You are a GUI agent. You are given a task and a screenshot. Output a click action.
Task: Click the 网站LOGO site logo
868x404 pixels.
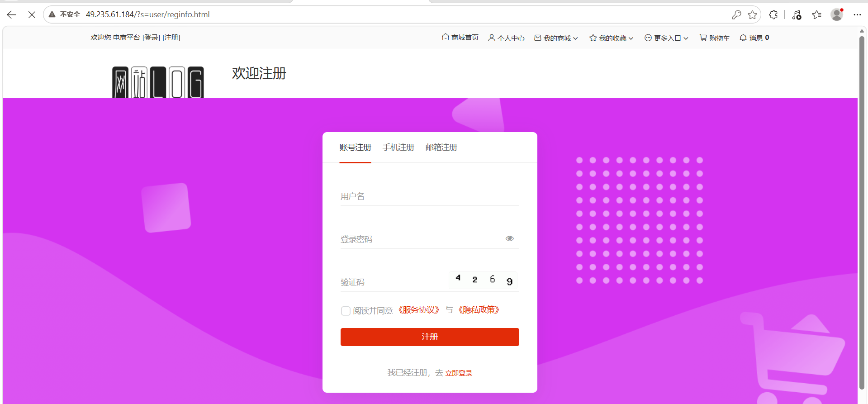tap(158, 82)
